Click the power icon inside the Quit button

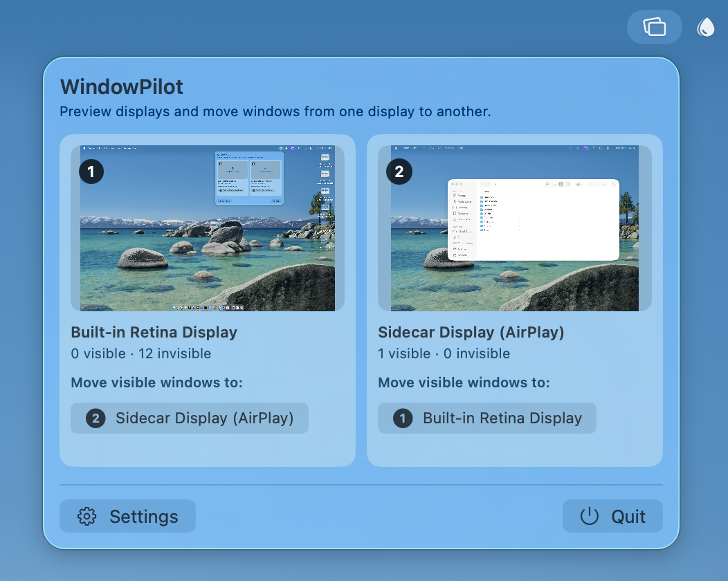(590, 516)
